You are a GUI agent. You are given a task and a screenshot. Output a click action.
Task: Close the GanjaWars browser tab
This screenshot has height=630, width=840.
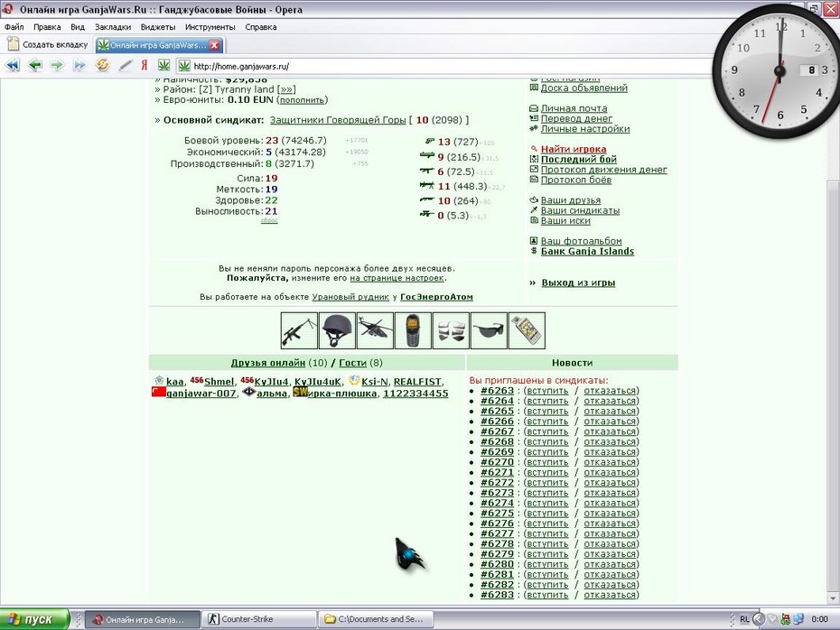tap(214, 45)
